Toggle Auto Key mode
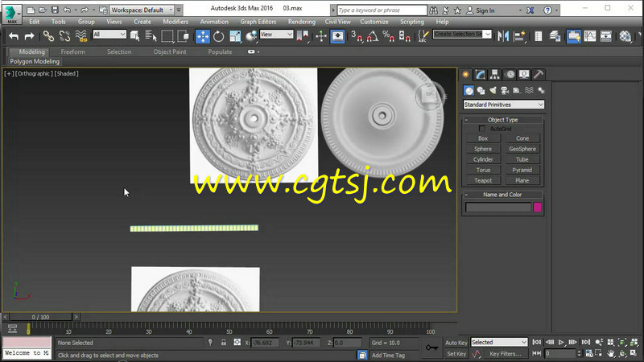644x362 pixels. tap(456, 343)
